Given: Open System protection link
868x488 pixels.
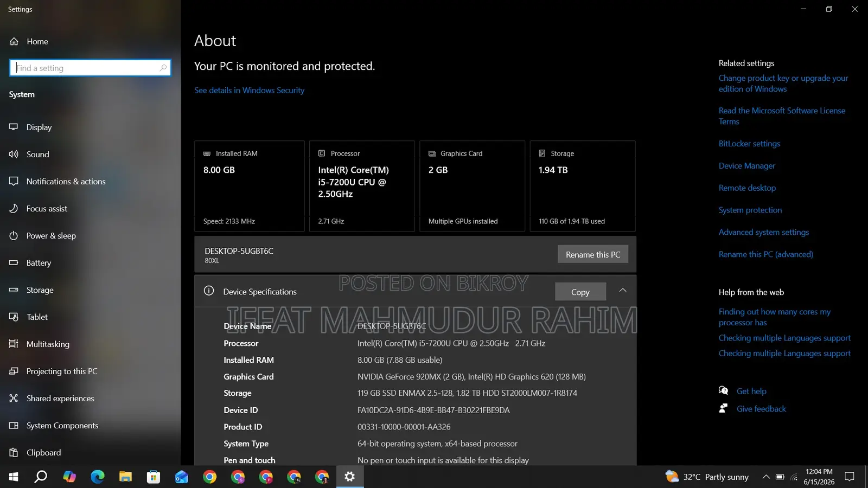Looking at the screenshot, I should click(x=750, y=210).
